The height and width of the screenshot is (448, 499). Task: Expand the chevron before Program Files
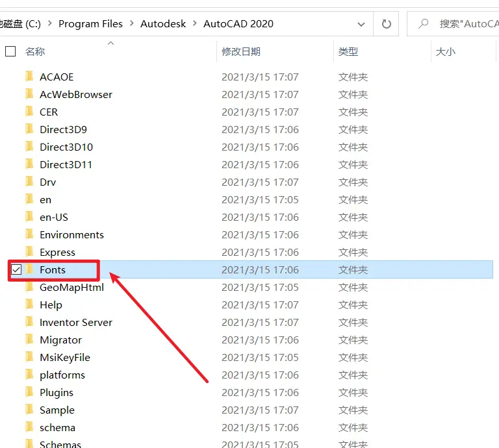point(49,23)
